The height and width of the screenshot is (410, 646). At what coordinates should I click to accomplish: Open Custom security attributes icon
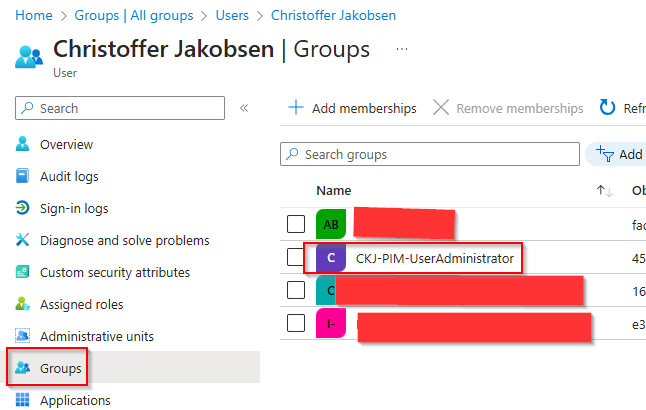[x=23, y=272]
